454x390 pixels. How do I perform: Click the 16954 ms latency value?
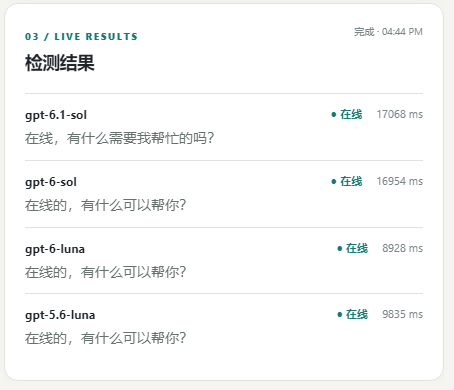point(400,181)
